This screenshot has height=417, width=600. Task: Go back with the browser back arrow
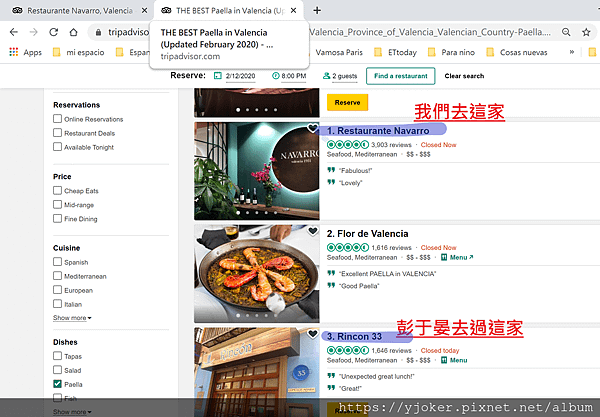pos(14,32)
